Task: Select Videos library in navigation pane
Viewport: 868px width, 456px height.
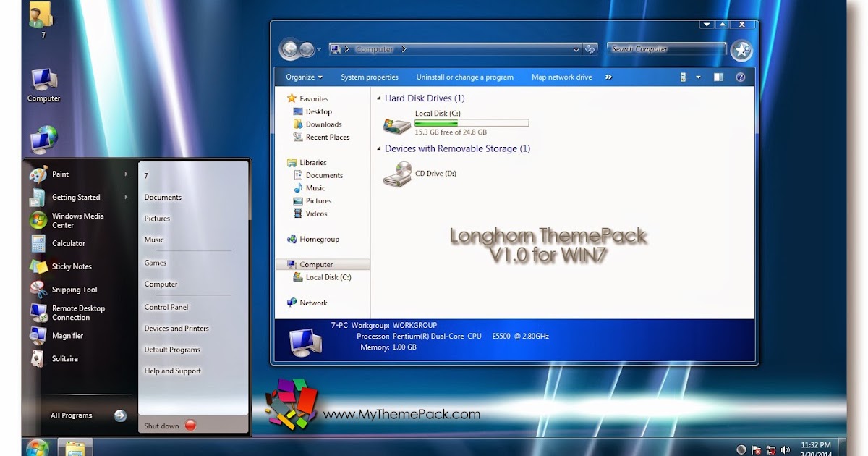Action: tap(310, 214)
